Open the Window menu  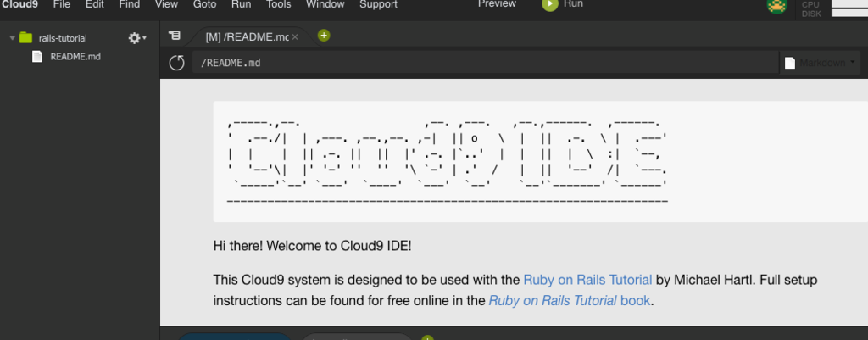click(325, 4)
